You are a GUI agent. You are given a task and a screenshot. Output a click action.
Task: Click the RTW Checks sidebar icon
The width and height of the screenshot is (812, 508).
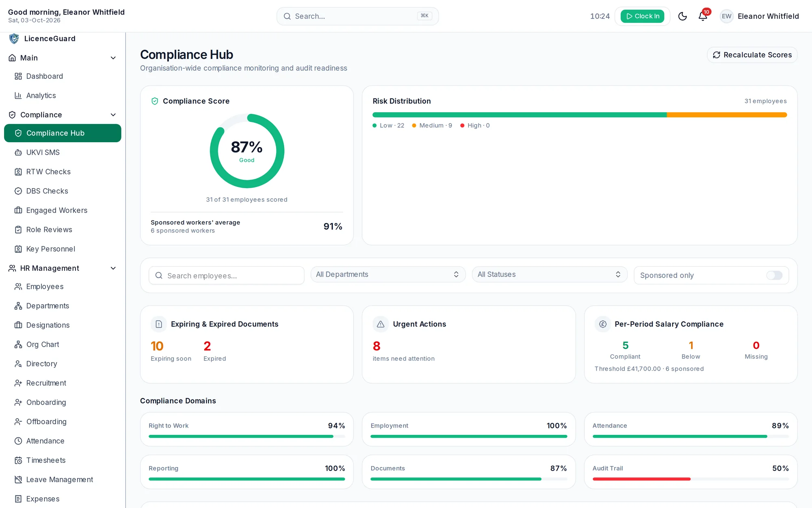click(x=18, y=172)
